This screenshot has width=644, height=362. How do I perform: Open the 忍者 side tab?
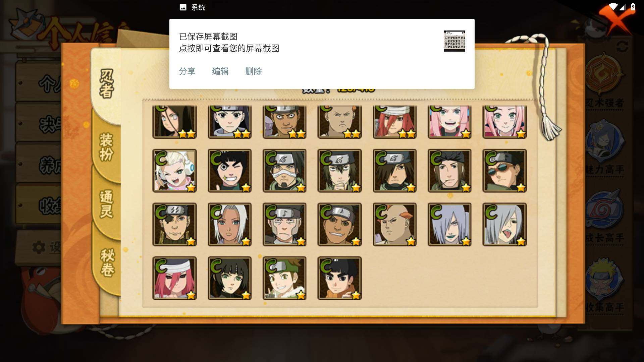pyautogui.click(x=107, y=84)
